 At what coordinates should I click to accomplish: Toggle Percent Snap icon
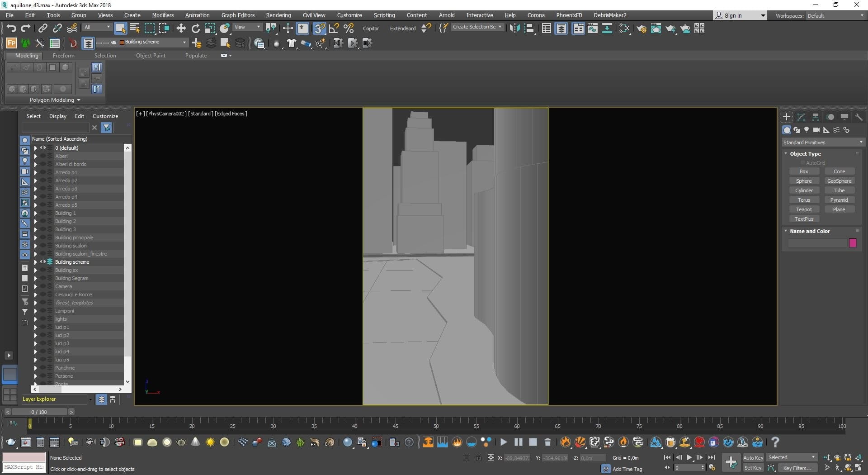point(349,28)
